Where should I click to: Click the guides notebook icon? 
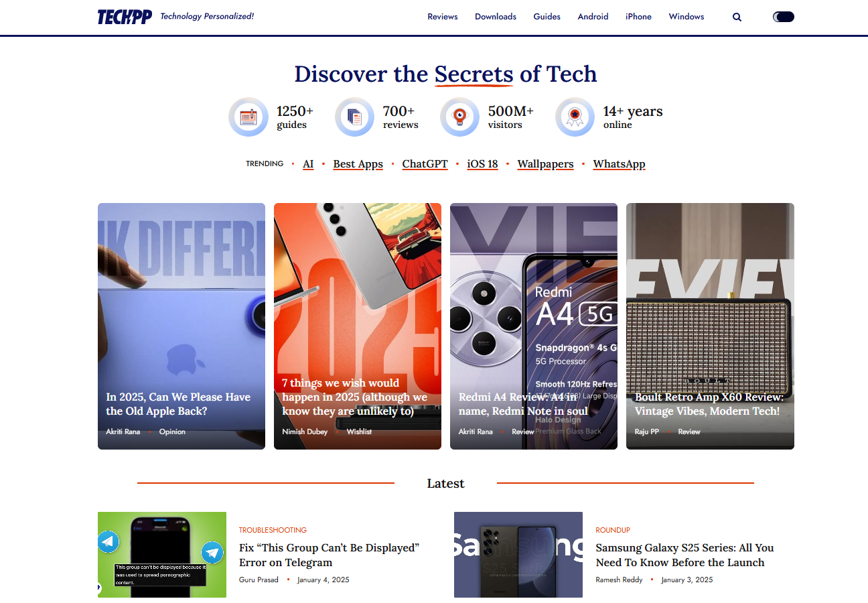[x=248, y=117]
